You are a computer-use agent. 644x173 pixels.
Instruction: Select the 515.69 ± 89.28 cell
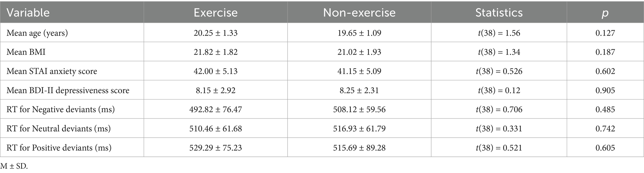tap(359, 147)
